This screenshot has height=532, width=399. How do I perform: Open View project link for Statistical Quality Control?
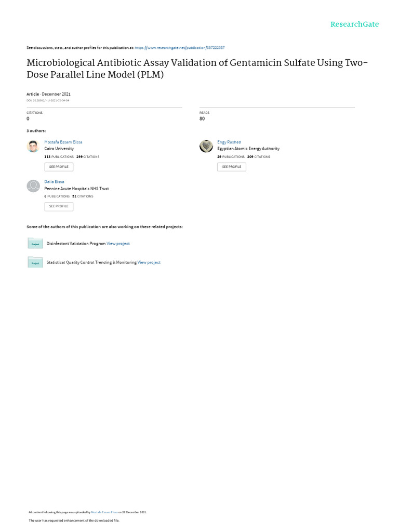point(149,262)
